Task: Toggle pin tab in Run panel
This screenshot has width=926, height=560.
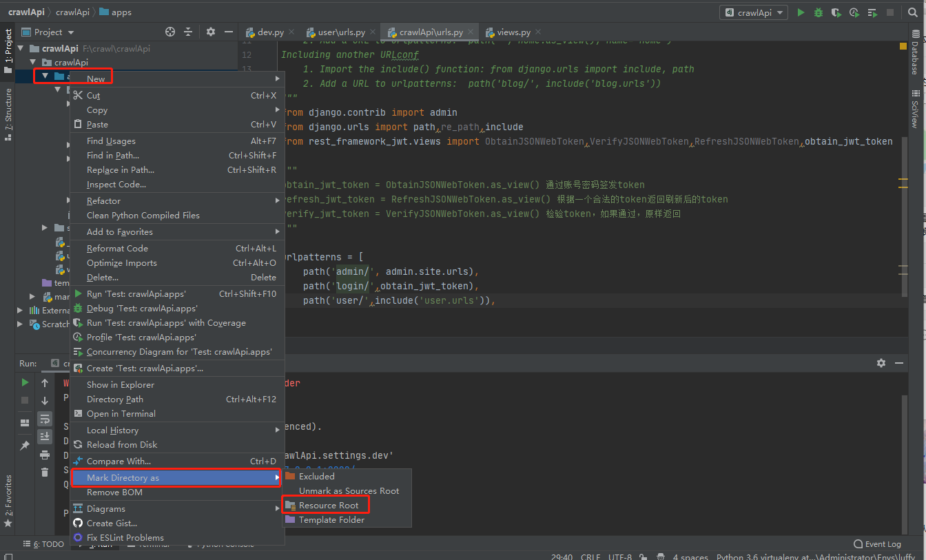Action: 25,446
